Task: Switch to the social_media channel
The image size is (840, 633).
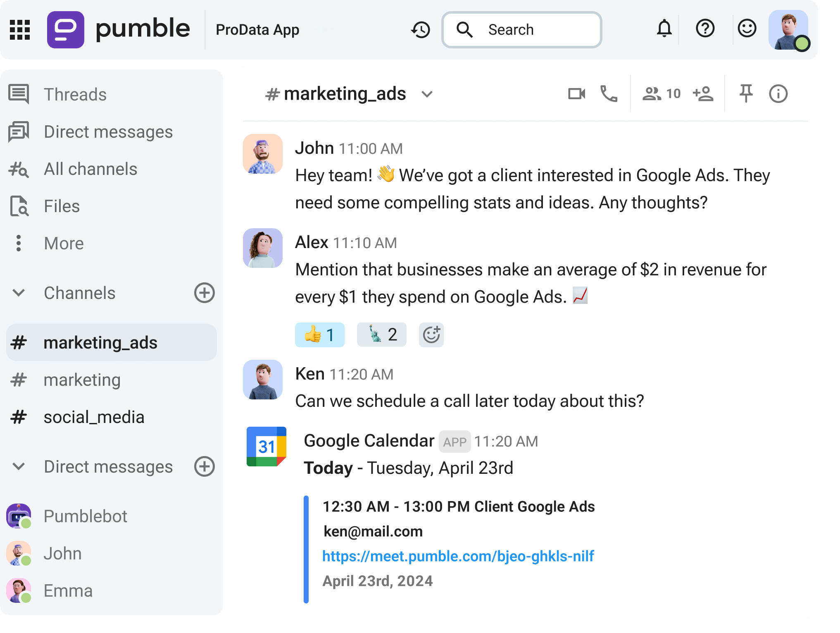Action: coord(94,417)
